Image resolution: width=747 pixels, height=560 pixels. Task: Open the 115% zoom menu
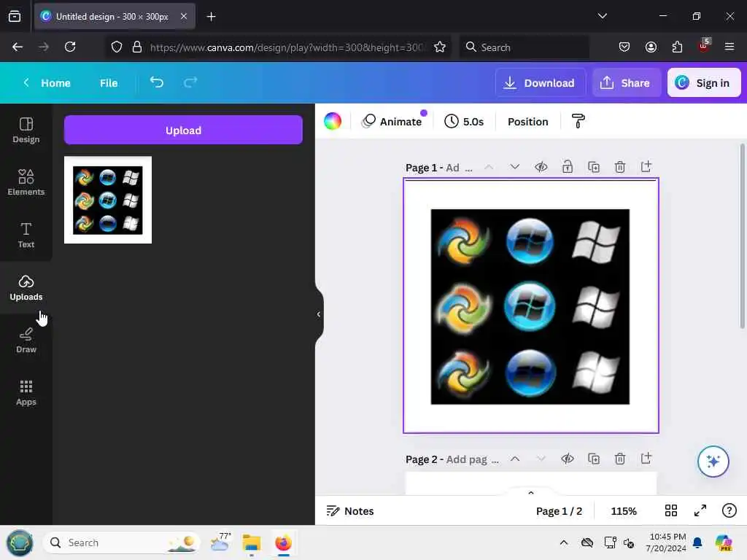[624, 511]
